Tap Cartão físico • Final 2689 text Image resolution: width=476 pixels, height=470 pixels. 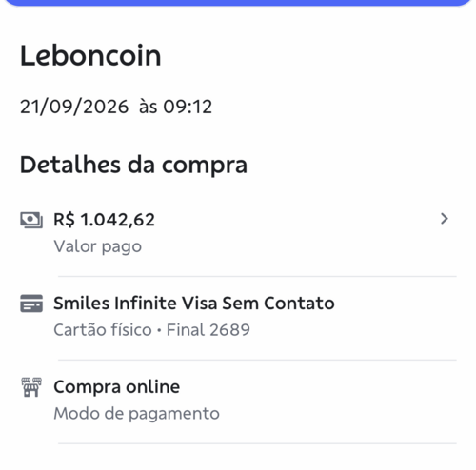[x=152, y=330]
